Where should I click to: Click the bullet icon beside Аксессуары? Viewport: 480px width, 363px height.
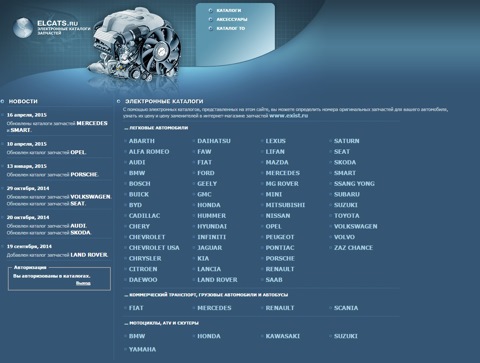tap(210, 19)
